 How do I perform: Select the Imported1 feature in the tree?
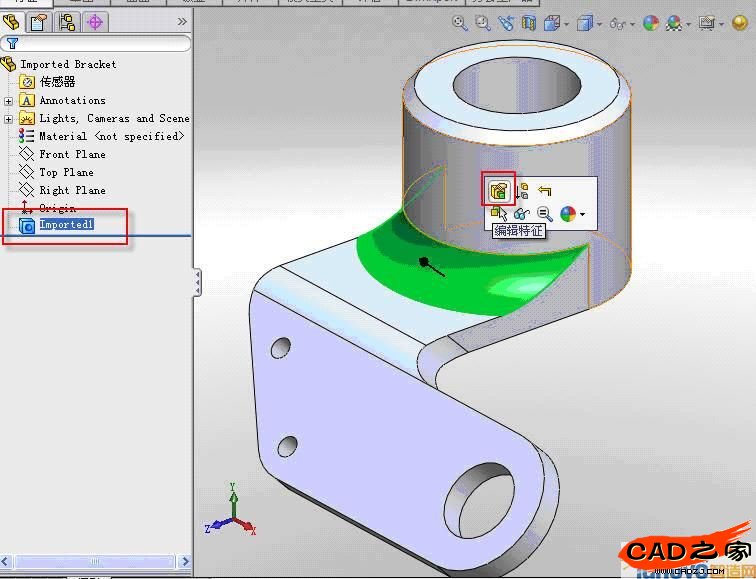point(66,225)
